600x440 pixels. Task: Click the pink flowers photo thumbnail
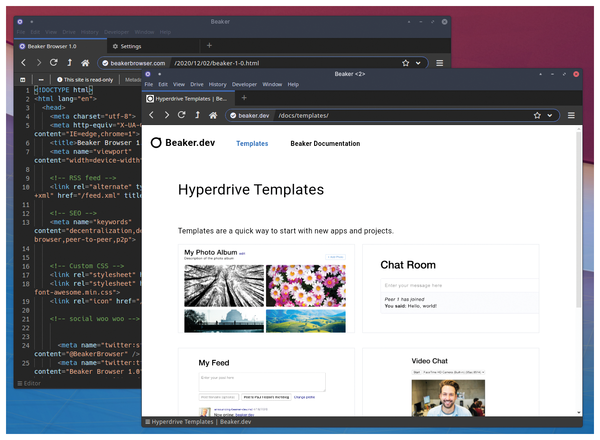(x=306, y=286)
